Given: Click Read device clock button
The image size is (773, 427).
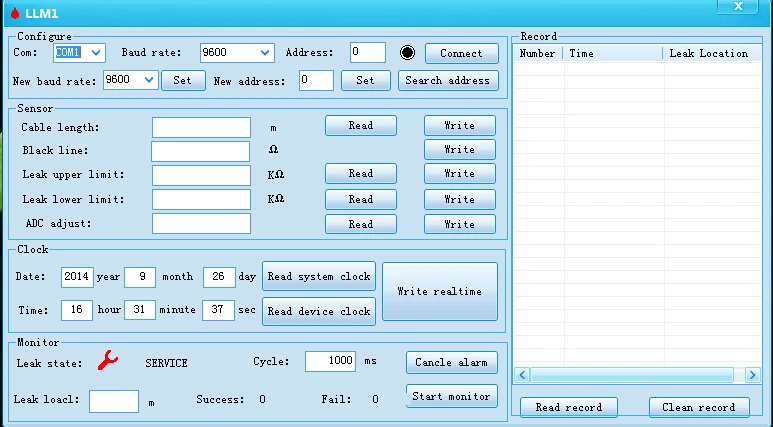Looking at the screenshot, I should point(319,311).
